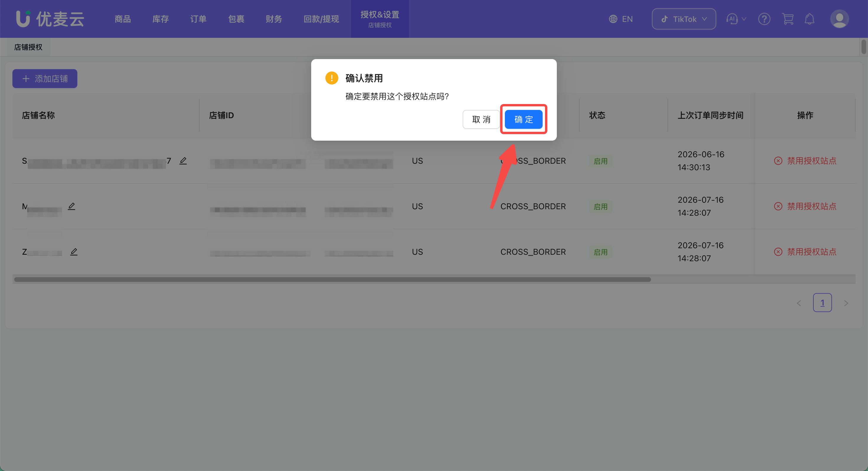868x471 pixels.
Task: Click CROSS_BORDER in the M store row
Action: [533, 206]
